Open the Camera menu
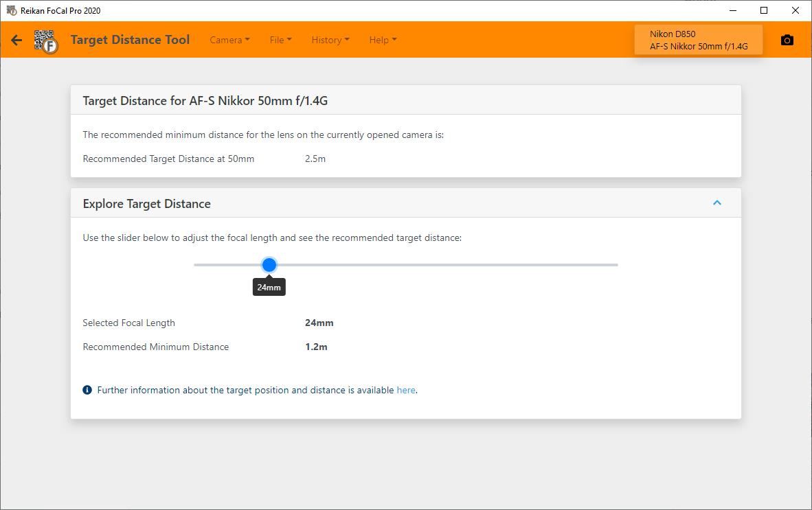This screenshot has height=510, width=812. pos(229,40)
